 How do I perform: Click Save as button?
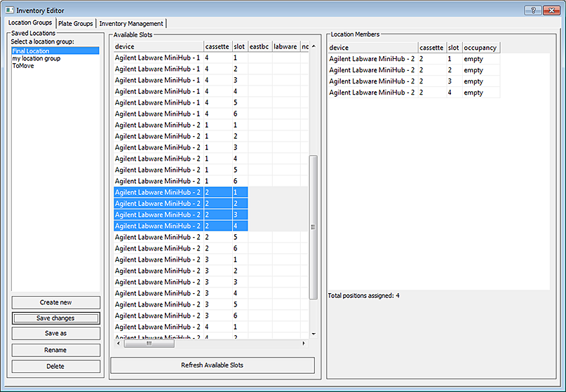(x=55, y=334)
